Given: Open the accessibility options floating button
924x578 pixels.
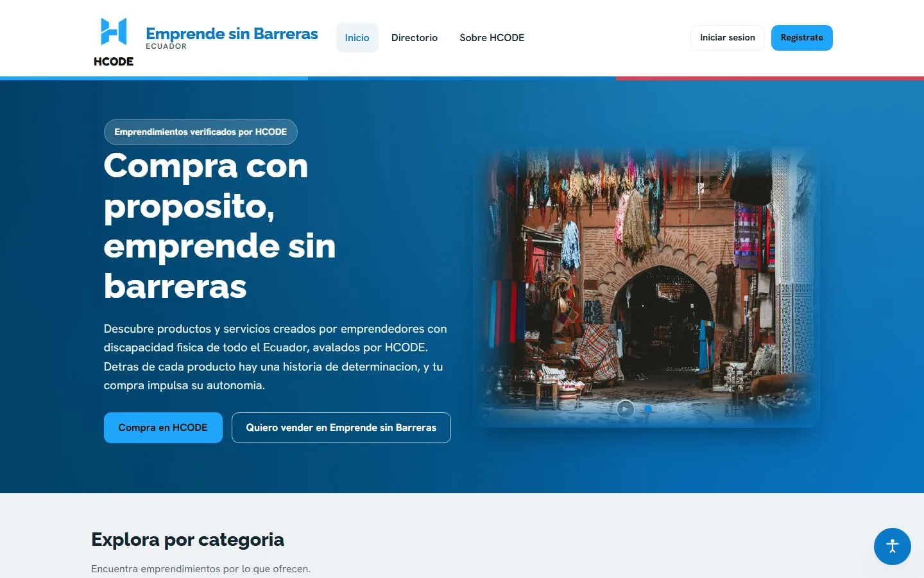Looking at the screenshot, I should pos(892,547).
